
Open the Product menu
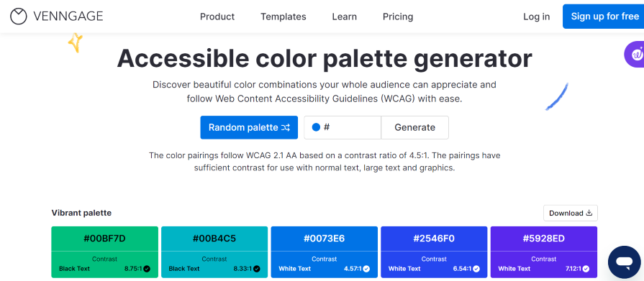coord(217,17)
